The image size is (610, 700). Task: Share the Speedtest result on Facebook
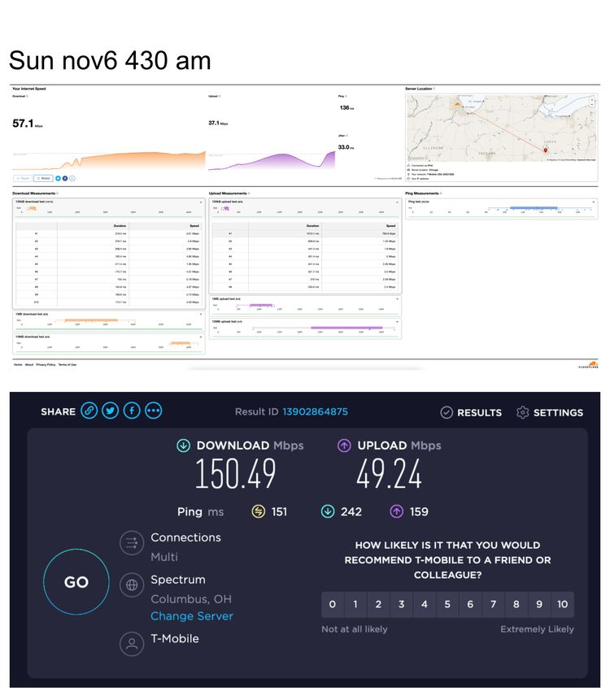132,411
